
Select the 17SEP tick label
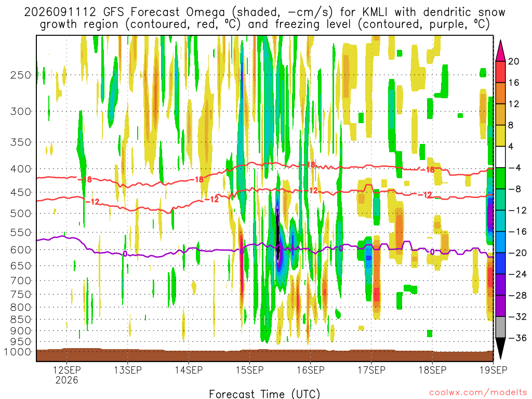coord(371,370)
